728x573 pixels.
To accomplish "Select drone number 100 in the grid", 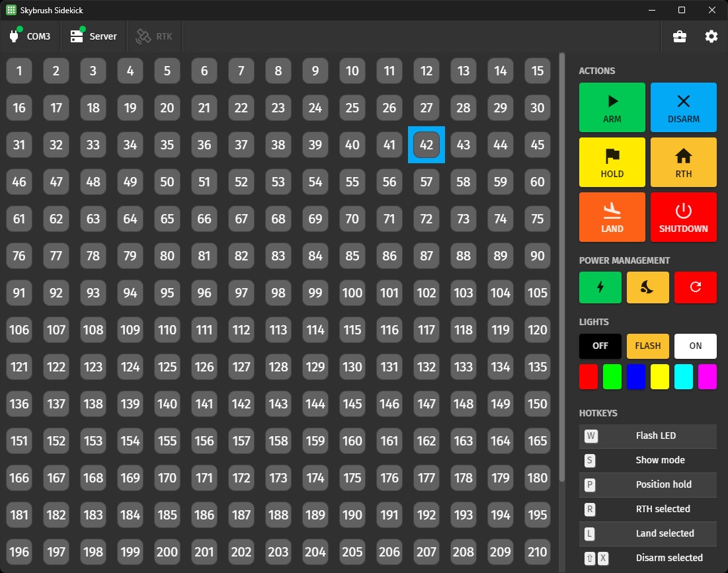I will [x=352, y=293].
